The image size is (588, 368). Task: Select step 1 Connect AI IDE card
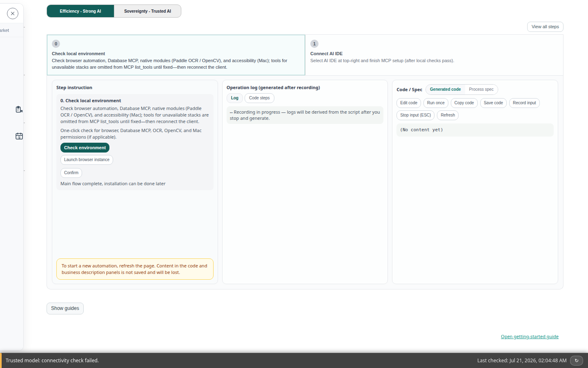434,55
